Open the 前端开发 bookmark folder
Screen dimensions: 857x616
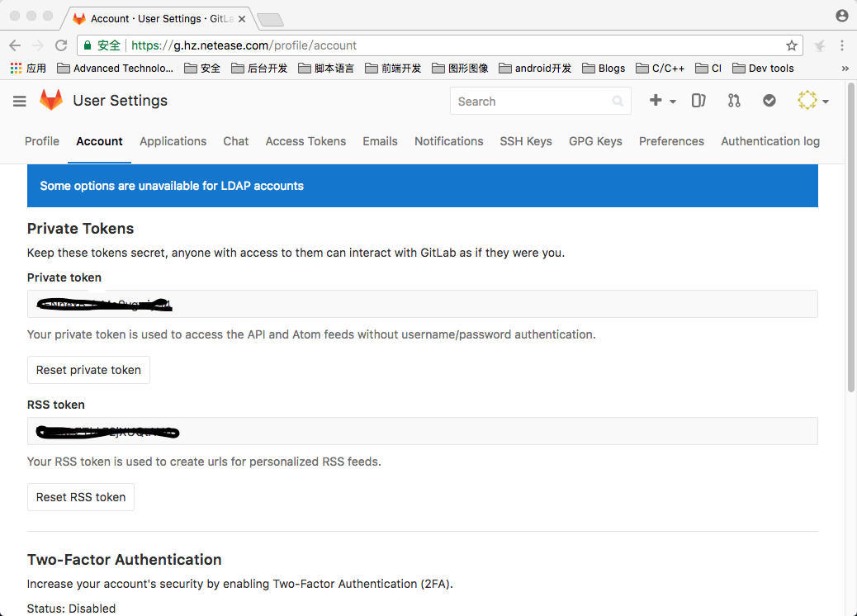point(393,69)
